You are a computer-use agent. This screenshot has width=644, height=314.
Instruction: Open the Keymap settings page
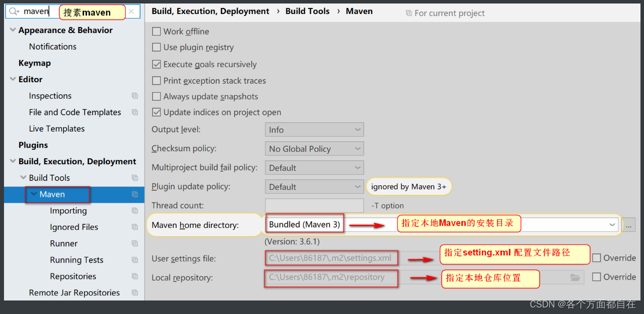(x=35, y=63)
